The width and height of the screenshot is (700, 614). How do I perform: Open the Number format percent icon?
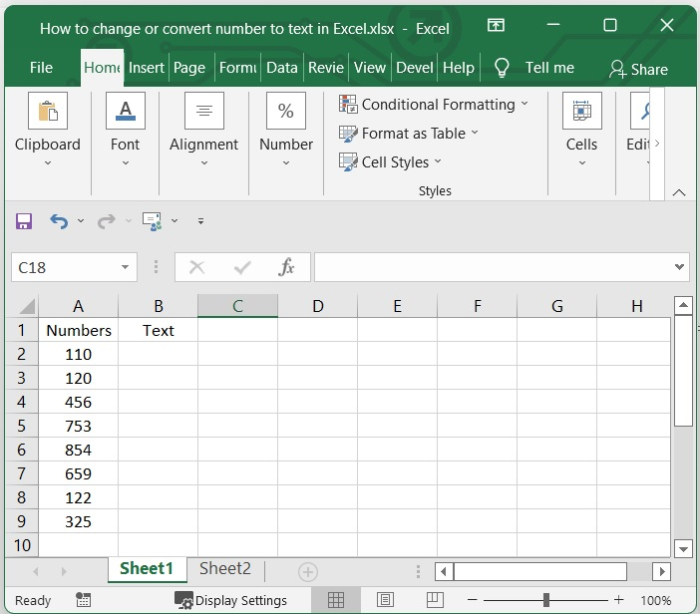pos(286,111)
